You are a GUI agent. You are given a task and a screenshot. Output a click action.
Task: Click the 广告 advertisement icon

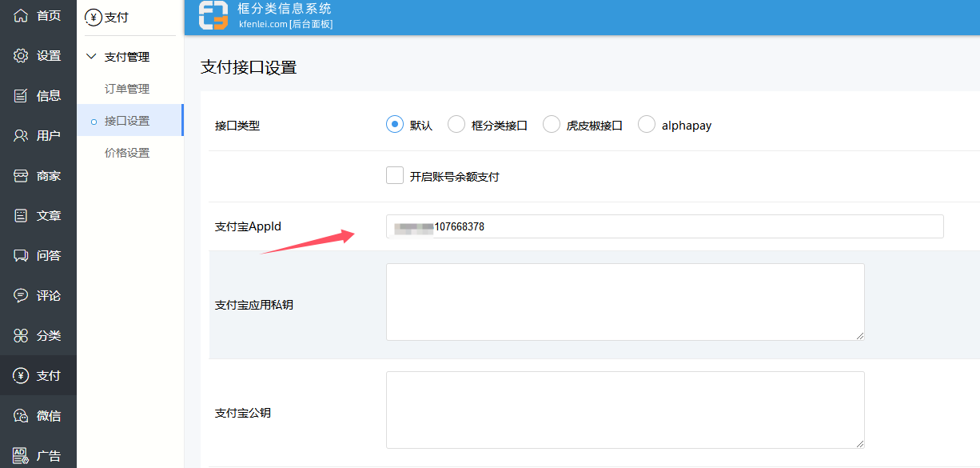click(21, 455)
